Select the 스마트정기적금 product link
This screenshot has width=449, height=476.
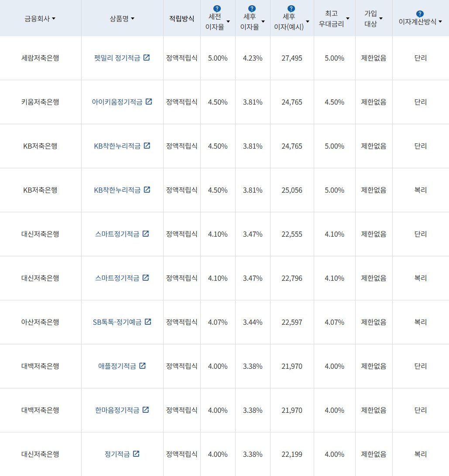(x=119, y=233)
